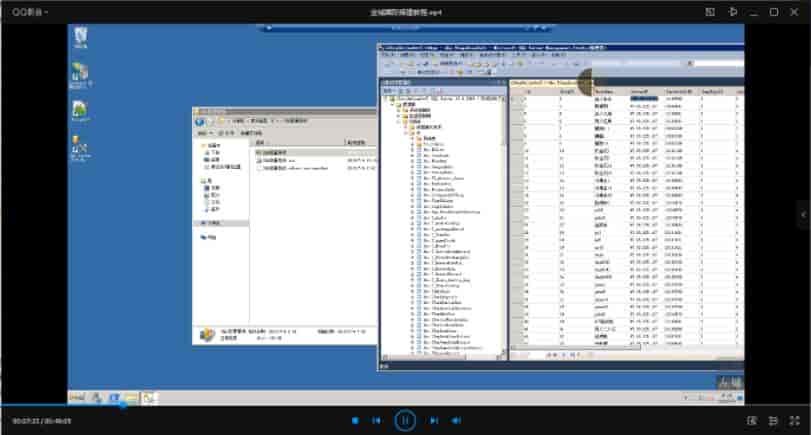
Task: Enter fullscreen mode from bottom-right icon
Action: (x=794, y=421)
